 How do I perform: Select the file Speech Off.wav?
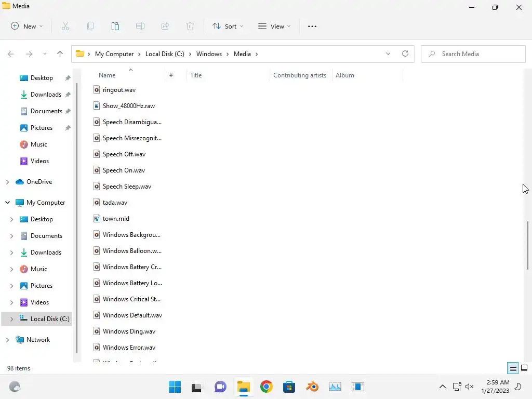[124, 154]
